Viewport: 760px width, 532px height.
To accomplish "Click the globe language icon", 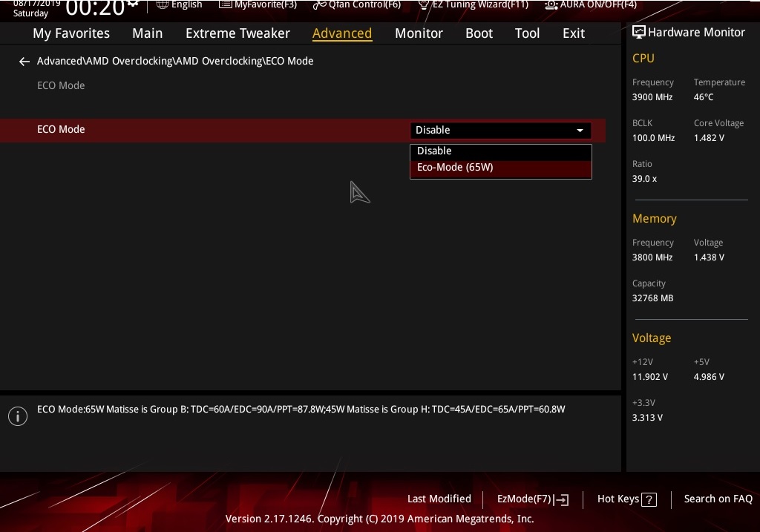I will (x=163, y=4).
